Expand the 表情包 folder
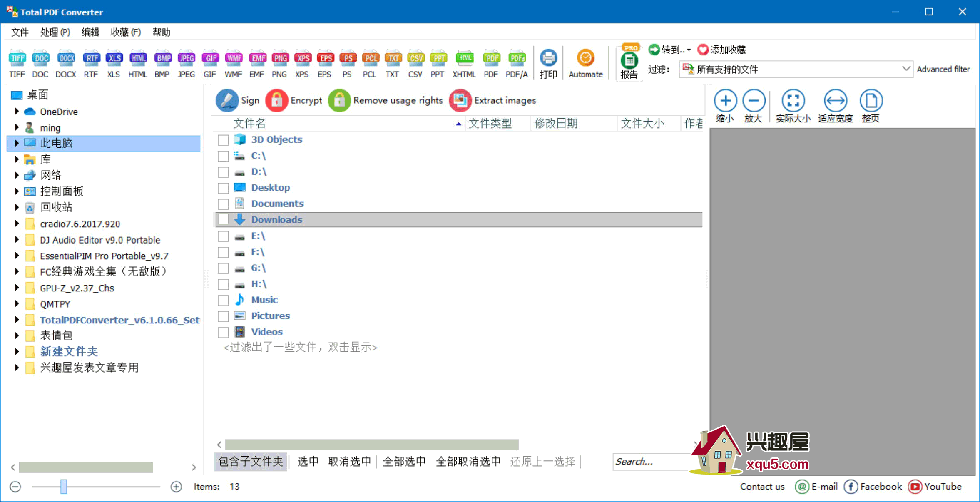 click(x=17, y=335)
